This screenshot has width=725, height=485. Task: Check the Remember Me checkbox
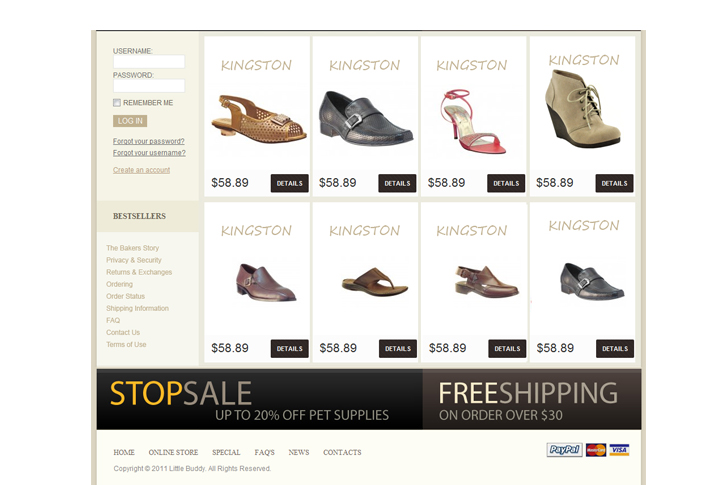117,103
